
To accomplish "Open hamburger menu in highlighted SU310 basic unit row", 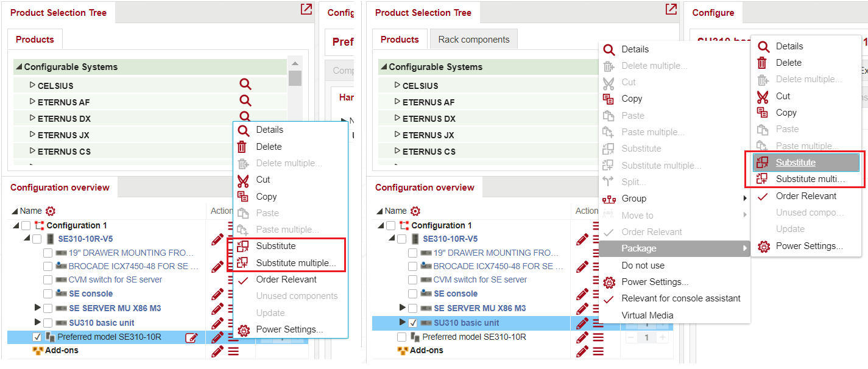I will [598, 323].
